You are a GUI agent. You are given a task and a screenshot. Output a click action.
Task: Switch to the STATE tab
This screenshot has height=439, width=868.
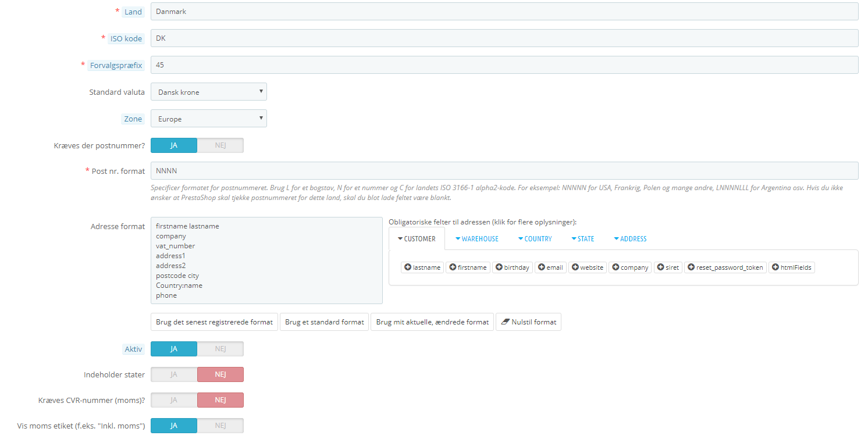click(583, 239)
